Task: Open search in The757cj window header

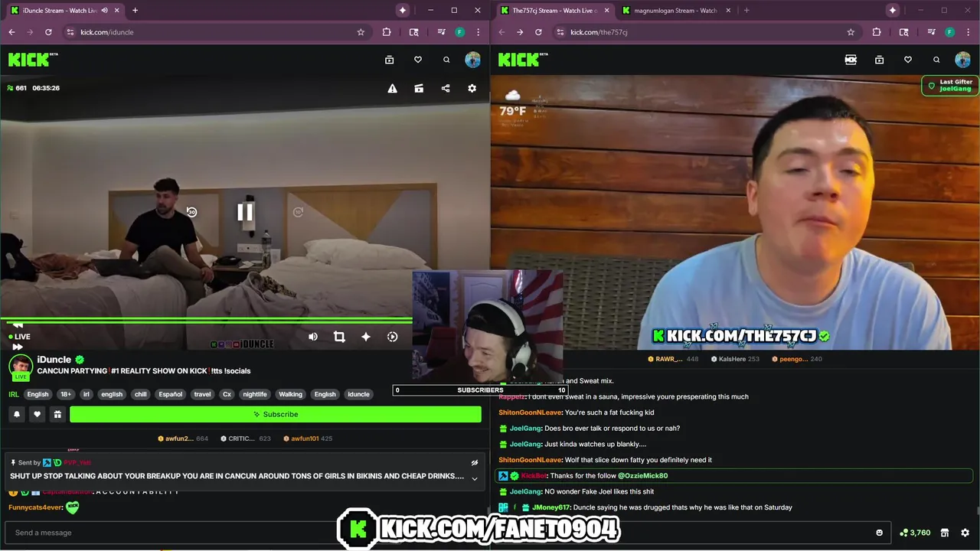Action: click(936, 60)
